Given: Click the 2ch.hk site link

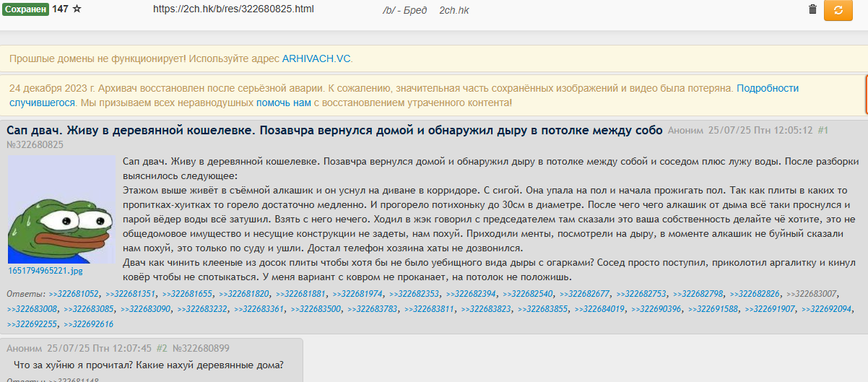Looking at the screenshot, I should [454, 11].
